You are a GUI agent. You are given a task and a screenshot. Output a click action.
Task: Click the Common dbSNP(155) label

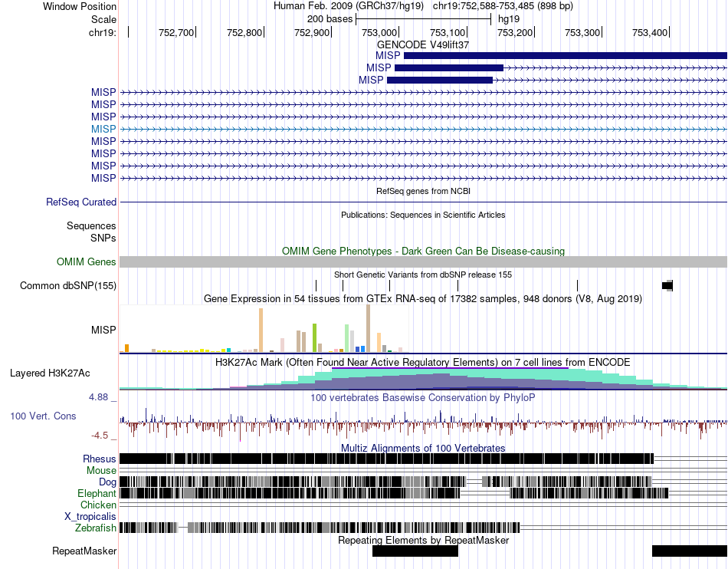[68, 286]
